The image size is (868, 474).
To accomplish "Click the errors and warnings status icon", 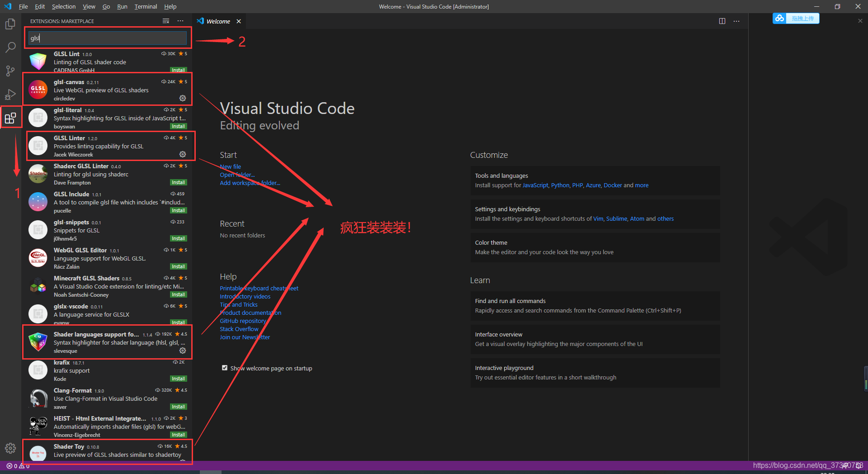I will 18,466.
